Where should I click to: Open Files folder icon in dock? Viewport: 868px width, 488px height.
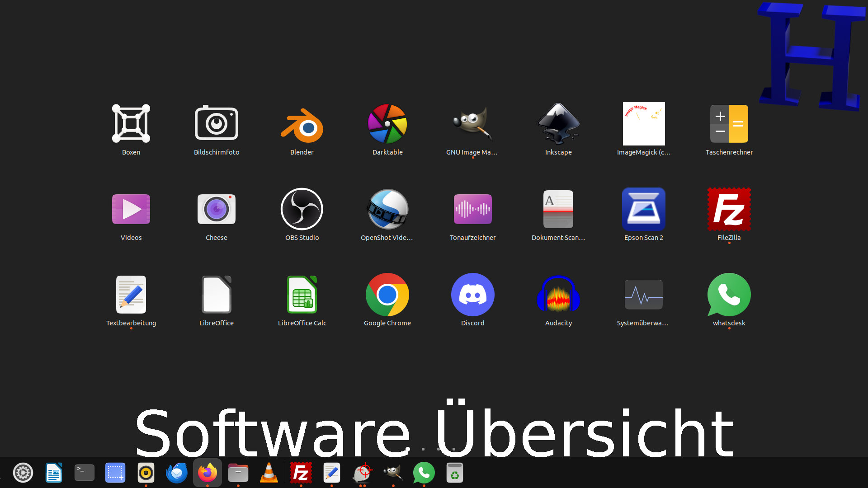click(x=238, y=473)
